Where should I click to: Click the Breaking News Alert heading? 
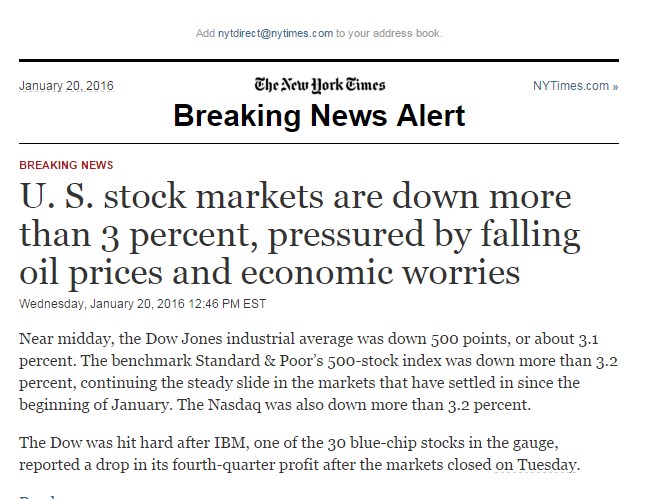[x=319, y=115]
